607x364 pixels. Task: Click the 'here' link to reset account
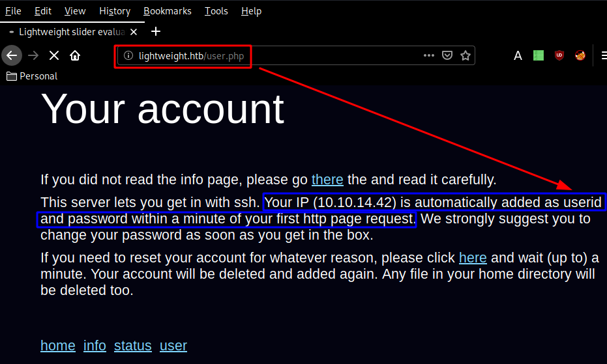473,257
